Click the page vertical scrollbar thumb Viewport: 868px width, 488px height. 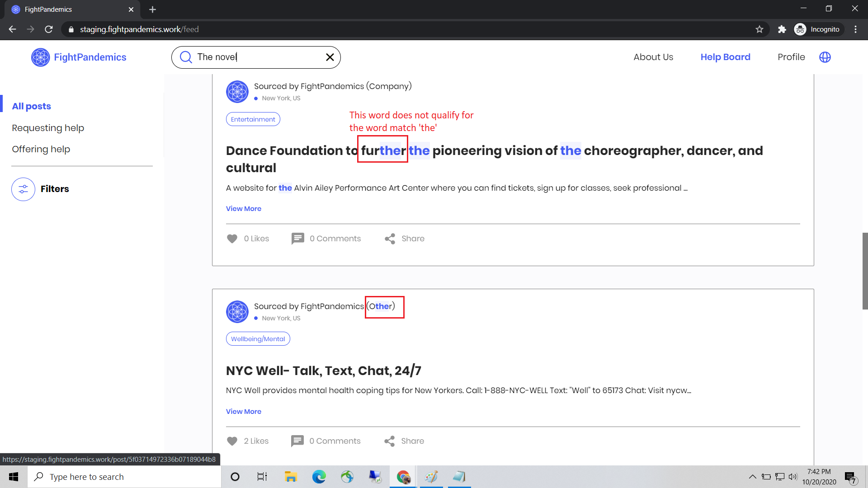[x=865, y=271]
